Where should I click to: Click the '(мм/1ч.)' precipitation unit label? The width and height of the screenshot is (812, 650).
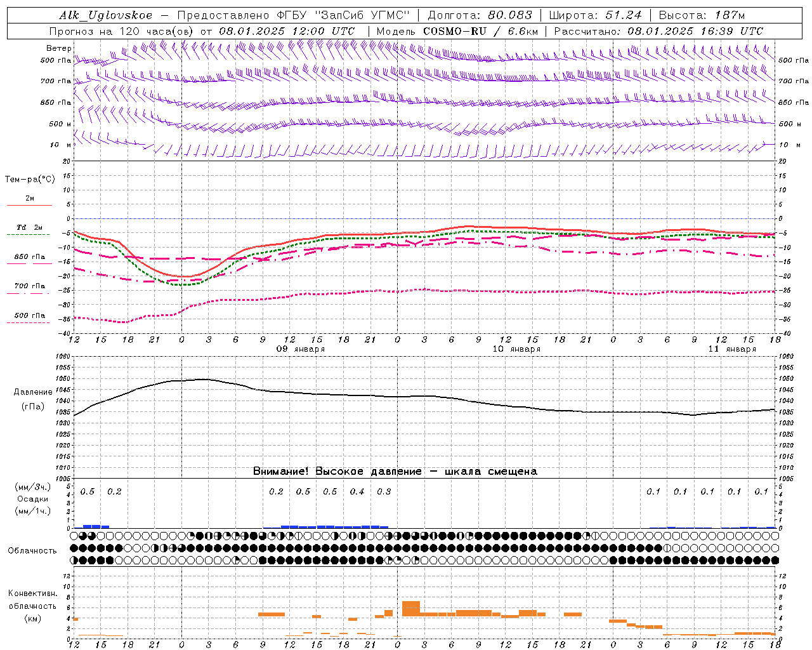pos(32,510)
